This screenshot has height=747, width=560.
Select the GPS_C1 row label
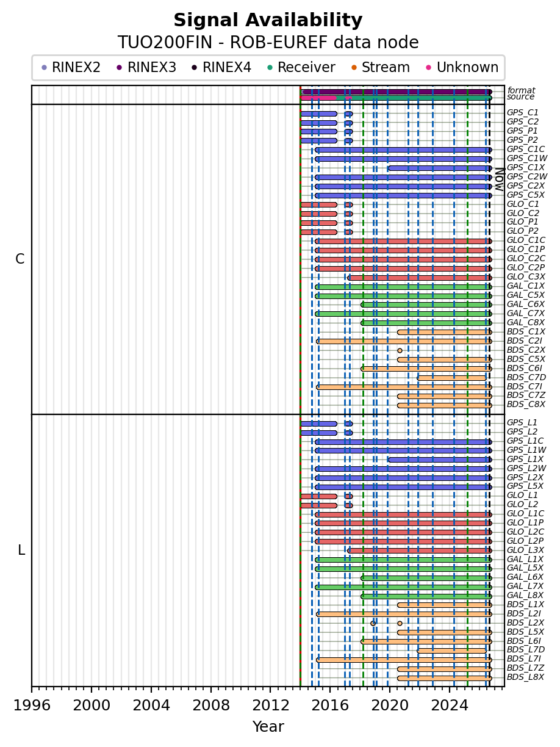[523, 113]
